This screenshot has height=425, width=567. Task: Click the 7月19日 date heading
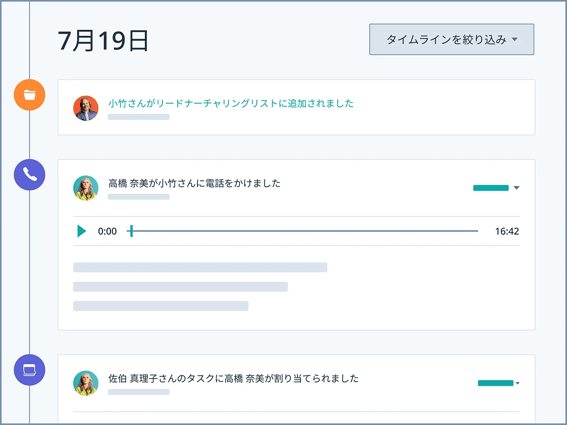point(103,41)
